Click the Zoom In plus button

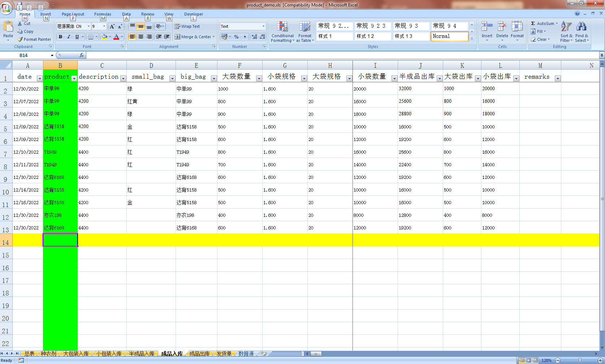pyautogui.click(x=600, y=360)
